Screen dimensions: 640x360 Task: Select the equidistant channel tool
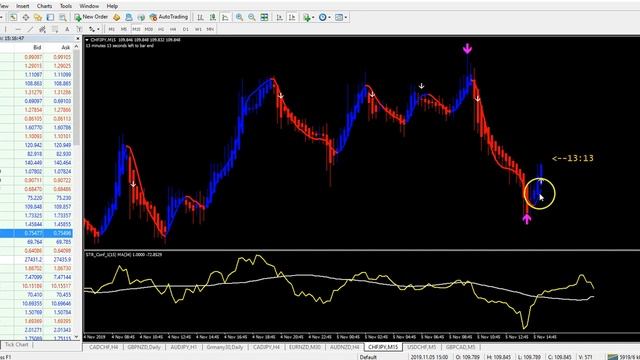pyautogui.click(x=42, y=29)
